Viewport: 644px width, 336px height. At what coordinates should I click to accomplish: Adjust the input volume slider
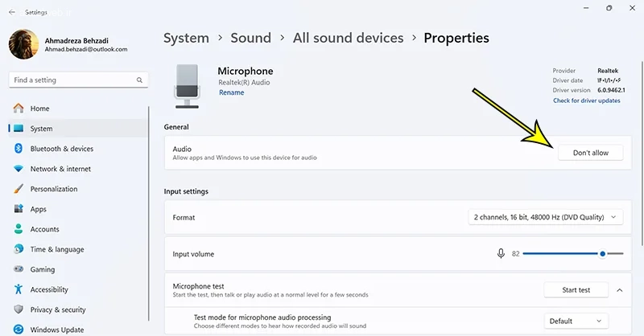pos(602,254)
